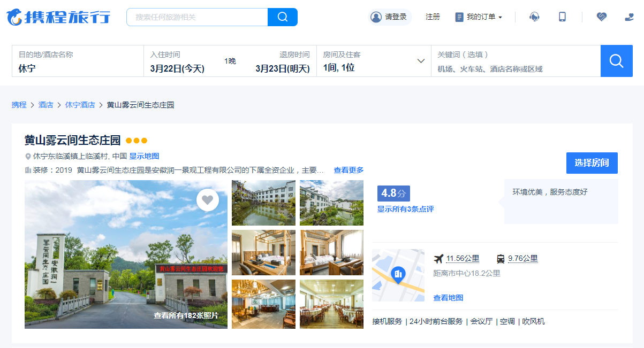Viewport: 644px width, 348px height.
Task: Click airport distance 11.56公里
Action: (463, 259)
